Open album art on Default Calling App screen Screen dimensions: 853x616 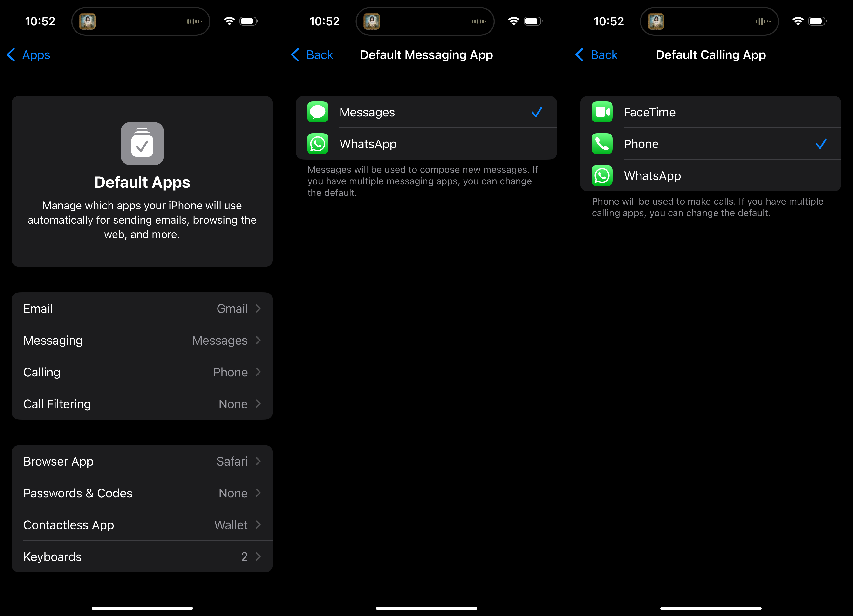[x=656, y=21]
